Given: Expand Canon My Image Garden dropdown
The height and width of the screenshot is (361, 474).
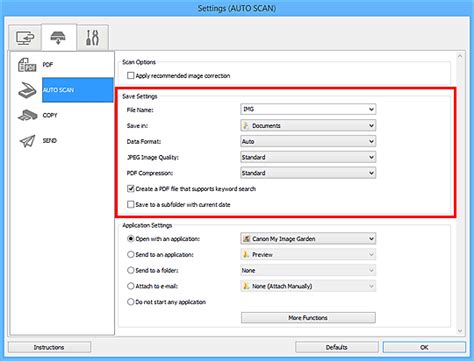Looking at the screenshot, I should 308,239.
